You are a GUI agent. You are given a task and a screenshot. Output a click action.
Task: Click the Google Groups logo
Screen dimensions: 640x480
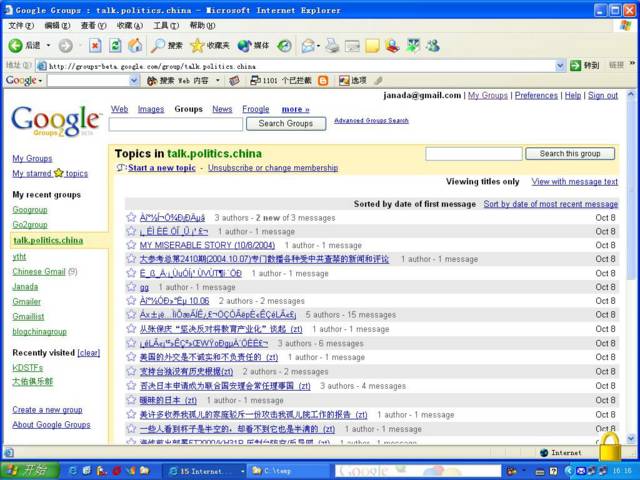56,120
